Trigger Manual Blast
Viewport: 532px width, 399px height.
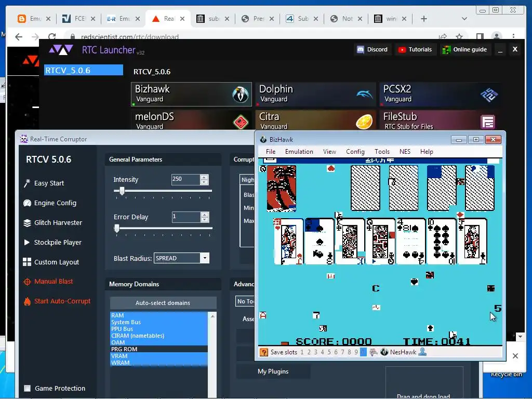click(x=48, y=281)
